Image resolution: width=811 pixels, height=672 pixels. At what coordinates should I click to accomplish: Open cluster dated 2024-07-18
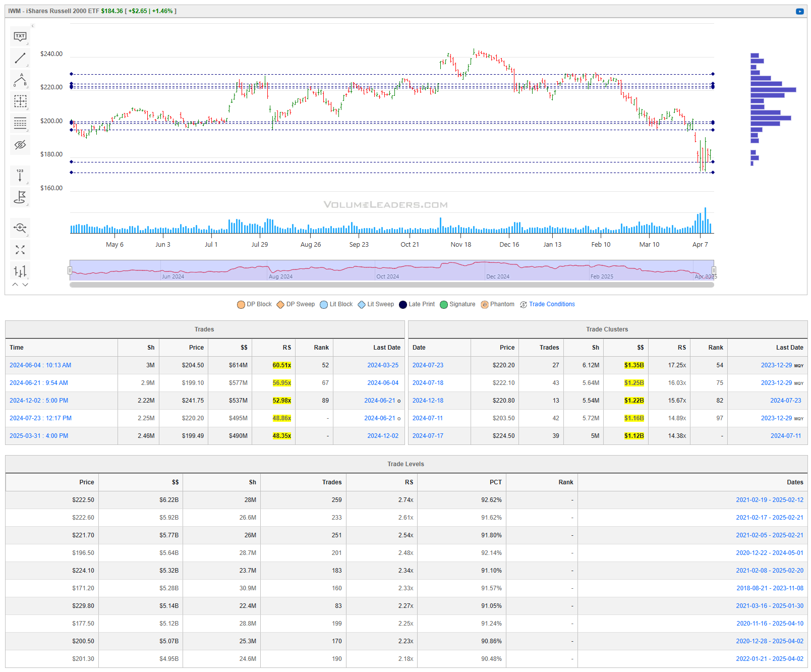(x=428, y=383)
